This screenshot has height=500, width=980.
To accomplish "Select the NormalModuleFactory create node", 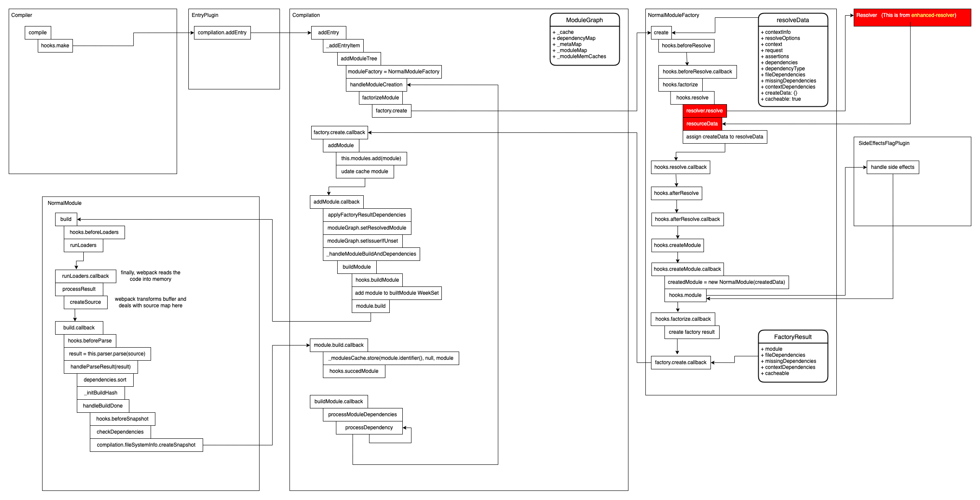I will pos(659,31).
